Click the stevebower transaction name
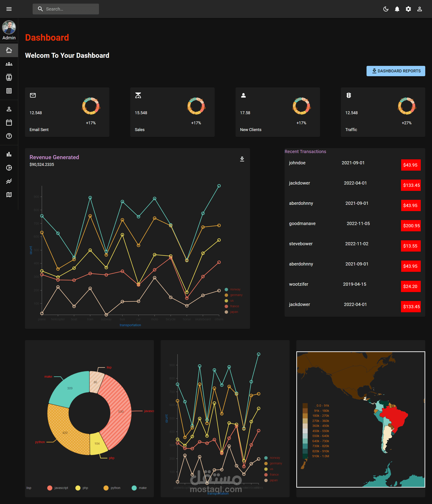The height and width of the screenshot is (504, 432). [x=301, y=244]
